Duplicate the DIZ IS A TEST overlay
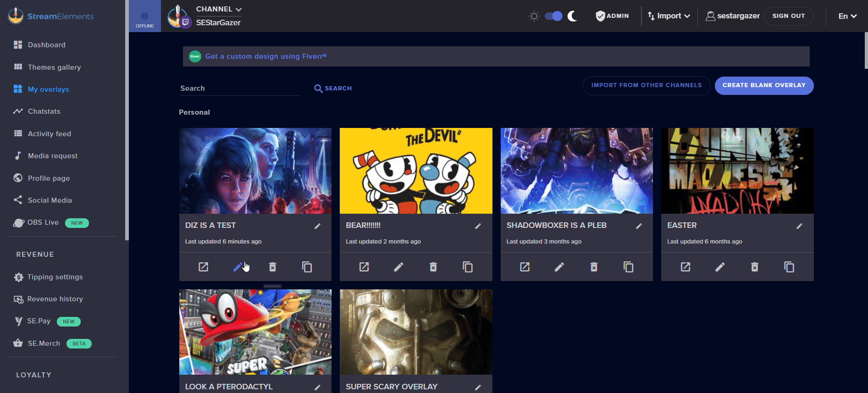The height and width of the screenshot is (393, 868). pos(307,267)
